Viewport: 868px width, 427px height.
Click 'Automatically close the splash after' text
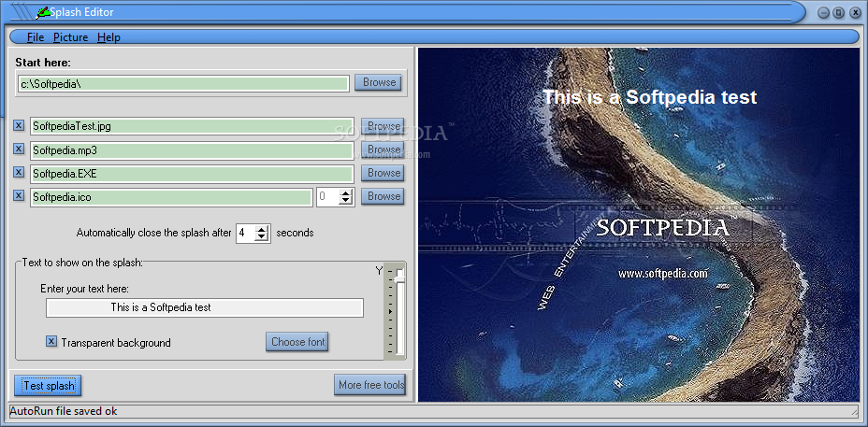point(154,233)
